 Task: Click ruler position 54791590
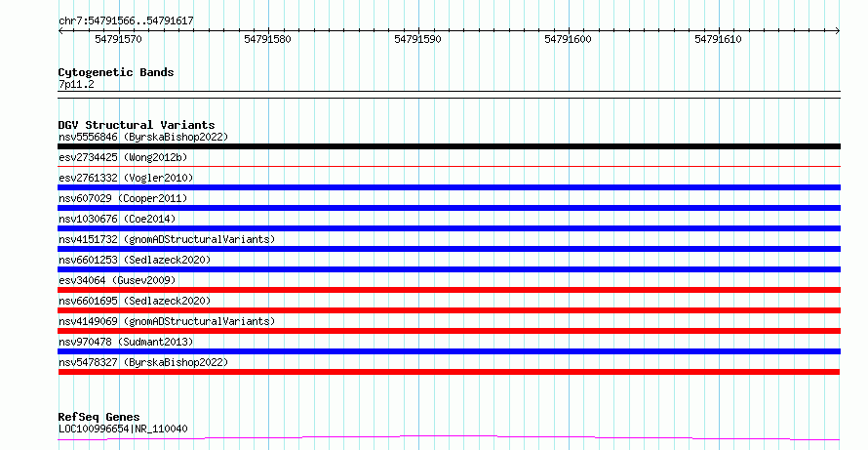tap(418, 39)
